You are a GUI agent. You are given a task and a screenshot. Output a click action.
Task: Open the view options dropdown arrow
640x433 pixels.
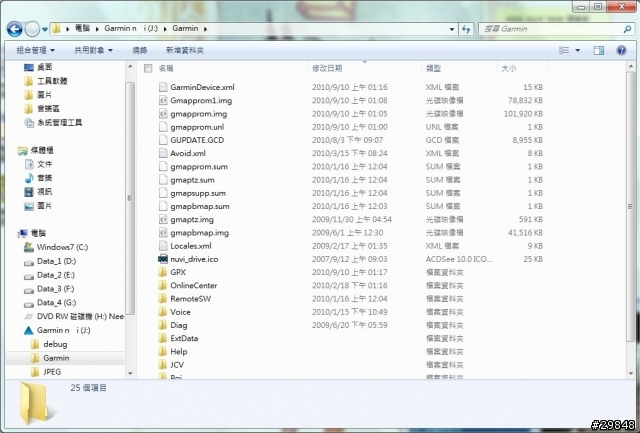[578, 50]
